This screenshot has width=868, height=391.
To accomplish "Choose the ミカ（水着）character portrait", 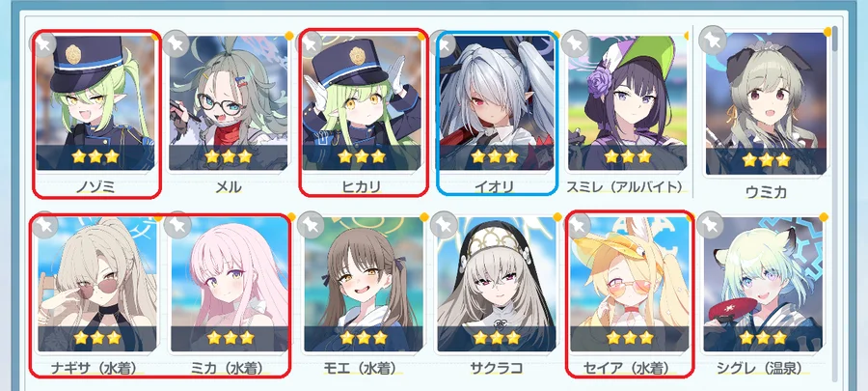I will click(230, 285).
